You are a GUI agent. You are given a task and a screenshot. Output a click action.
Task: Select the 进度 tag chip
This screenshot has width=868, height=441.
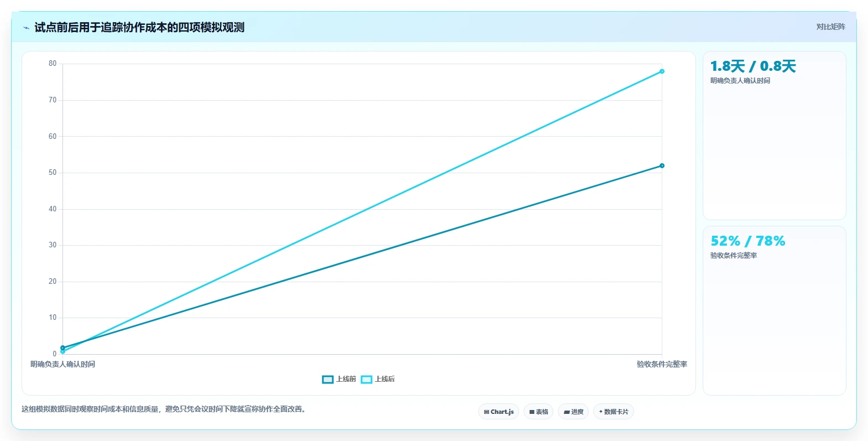pyautogui.click(x=573, y=412)
